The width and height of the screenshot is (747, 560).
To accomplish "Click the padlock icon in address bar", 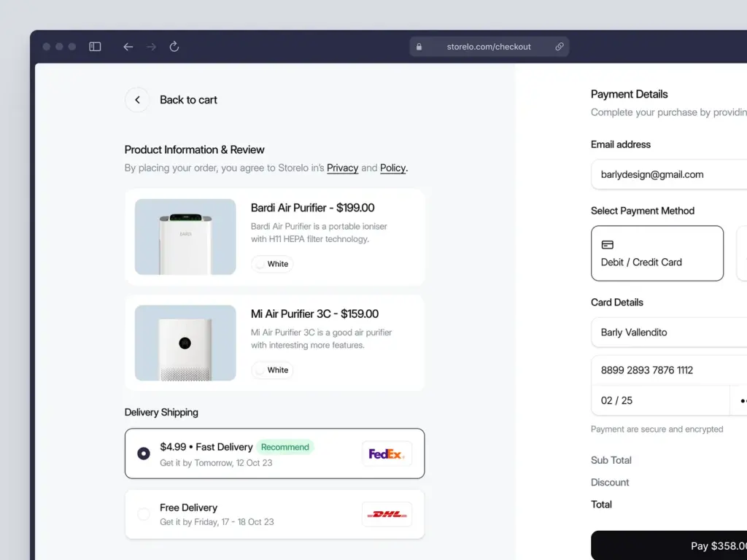I will tap(419, 47).
